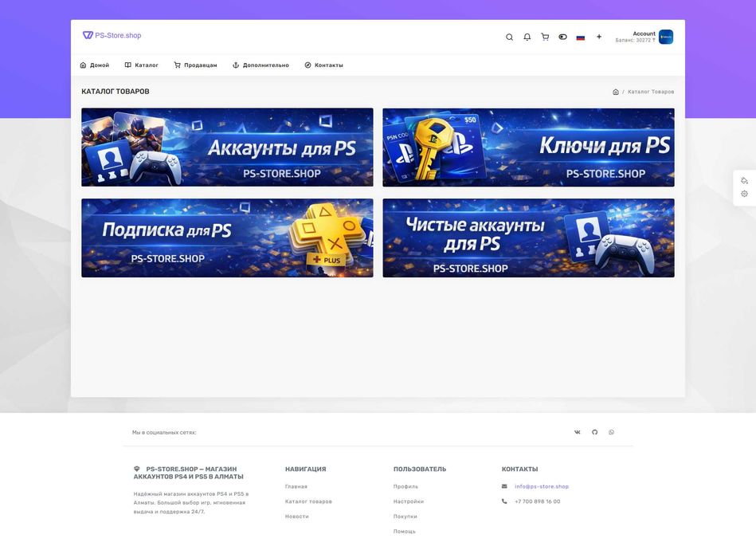
Task: Open the GitHub social icon
Action: (x=594, y=432)
